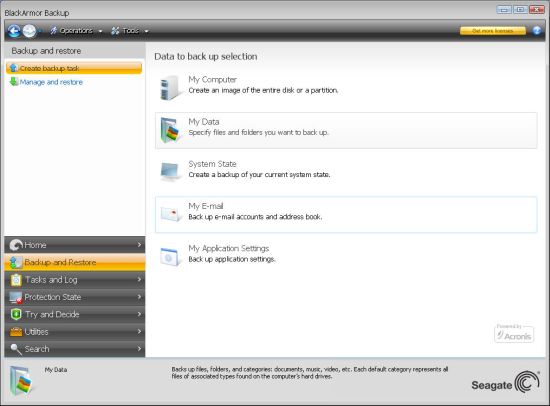Open the Tools menu
The image size is (550, 406).
coord(130,31)
